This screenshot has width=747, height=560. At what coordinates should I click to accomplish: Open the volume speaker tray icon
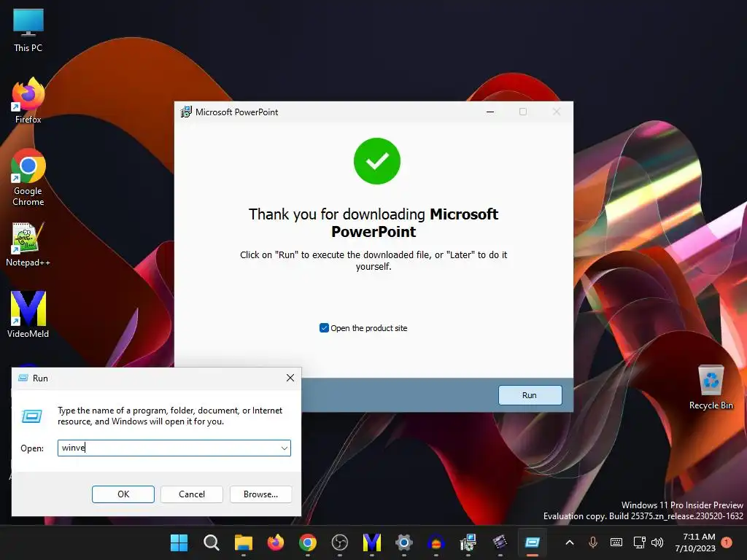point(657,542)
